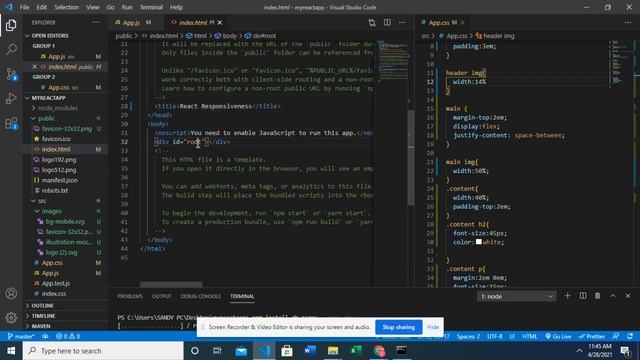The image size is (640, 360).
Task: Maximize the terminal panel size
Action: (613, 296)
